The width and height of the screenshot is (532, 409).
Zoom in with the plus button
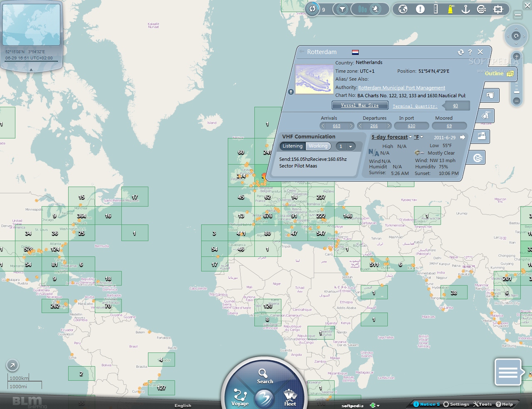517,57
